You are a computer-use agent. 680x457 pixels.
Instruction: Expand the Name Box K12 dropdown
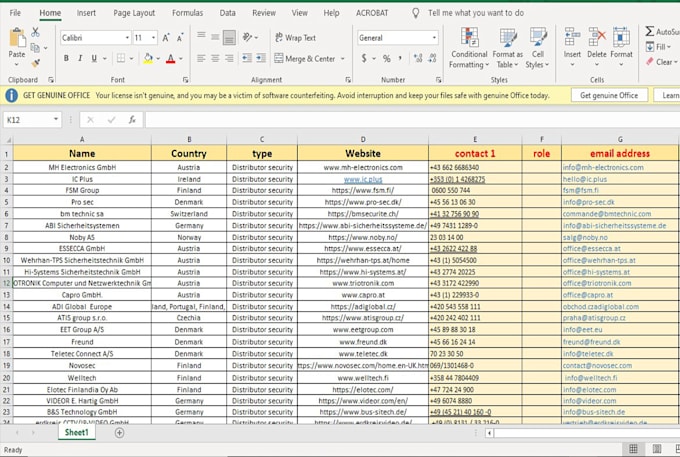(56, 120)
